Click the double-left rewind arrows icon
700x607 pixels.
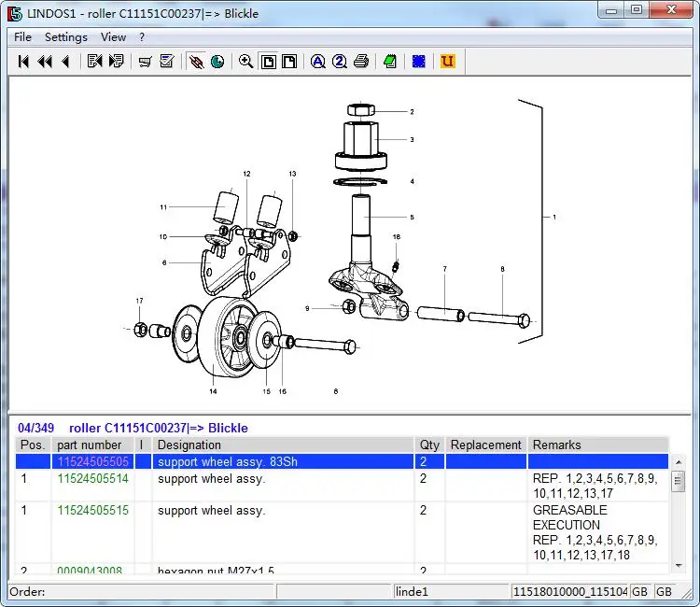click(x=45, y=62)
